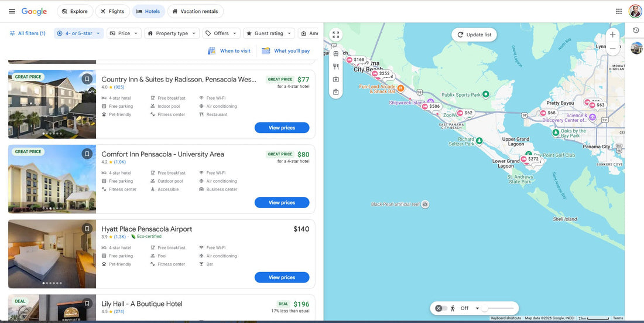Open Lily Hall - A Boutique Hotel title
This screenshot has width=644, height=323.
[142, 304]
